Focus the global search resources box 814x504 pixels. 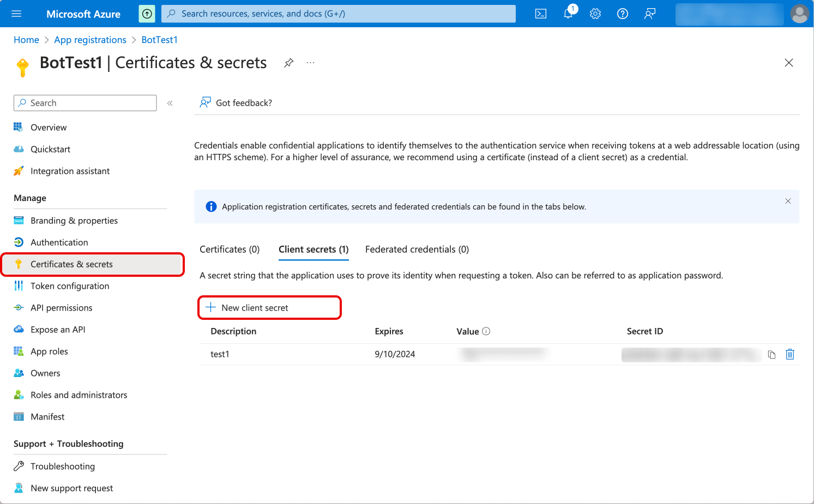pyautogui.click(x=339, y=14)
